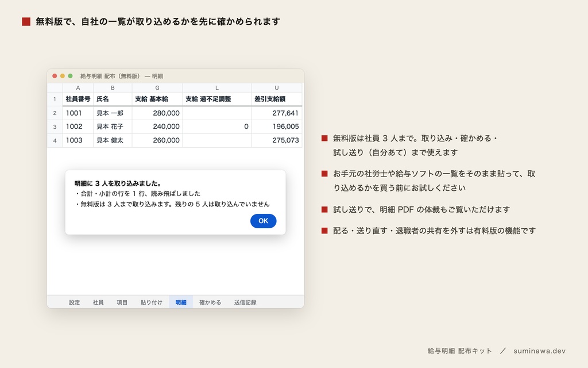
Task: Click the net pay cell 196,005
Action: point(277,126)
